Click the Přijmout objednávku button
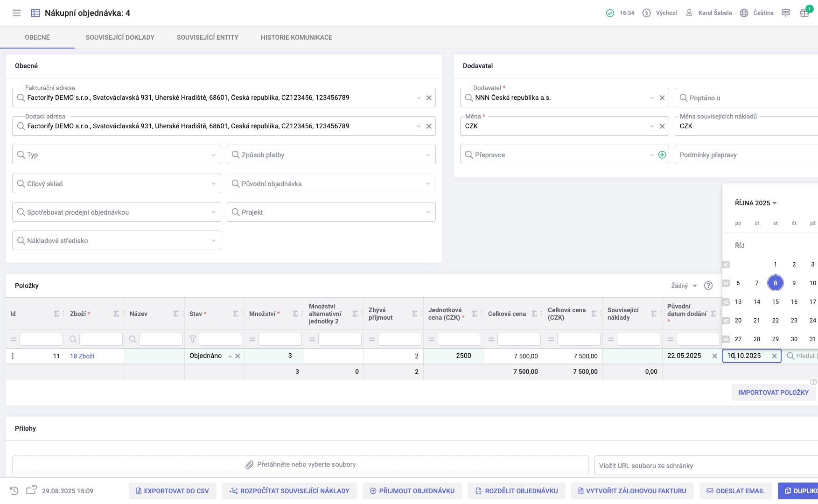This screenshot has width=818, height=504. (x=412, y=491)
